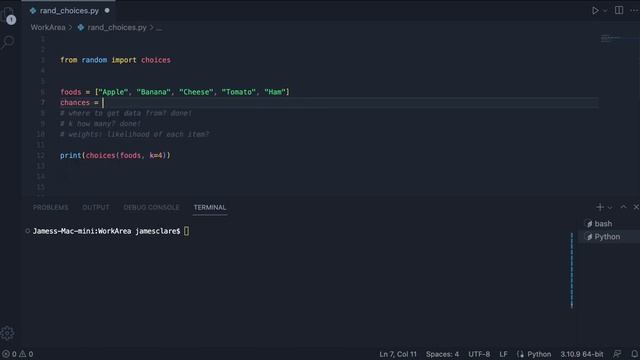Split the editor to the right
This screenshot has width=640, height=360.
click(619, 10)
